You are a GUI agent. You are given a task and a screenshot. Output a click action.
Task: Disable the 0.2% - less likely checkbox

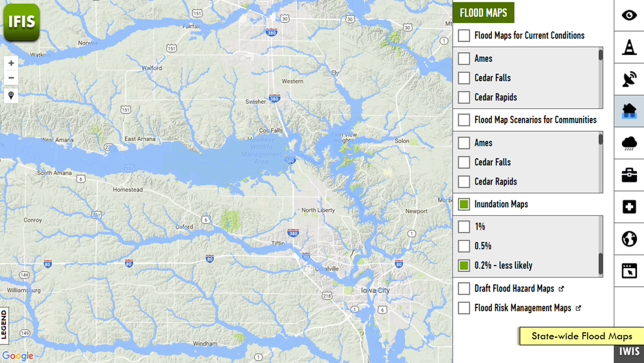[464, 266]
